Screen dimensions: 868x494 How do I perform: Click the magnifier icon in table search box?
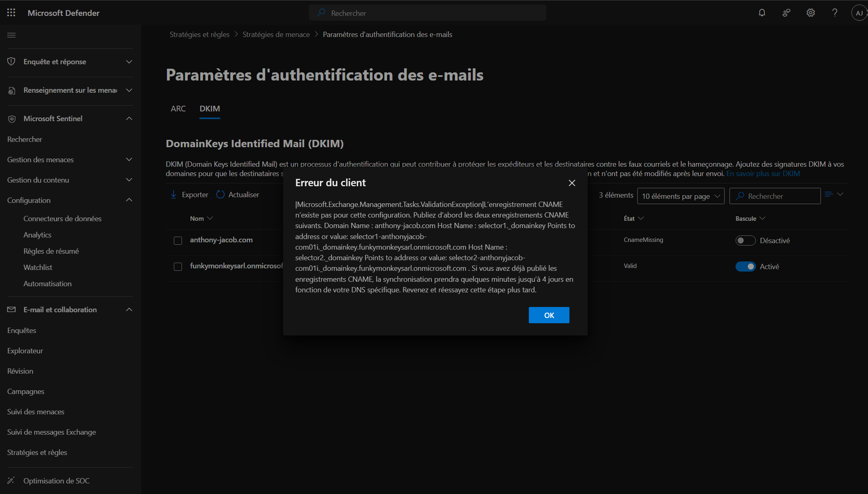[740, 196]
